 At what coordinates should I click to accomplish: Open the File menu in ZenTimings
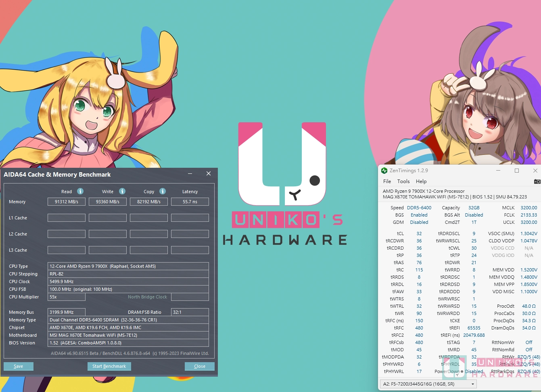pos(387,181)
